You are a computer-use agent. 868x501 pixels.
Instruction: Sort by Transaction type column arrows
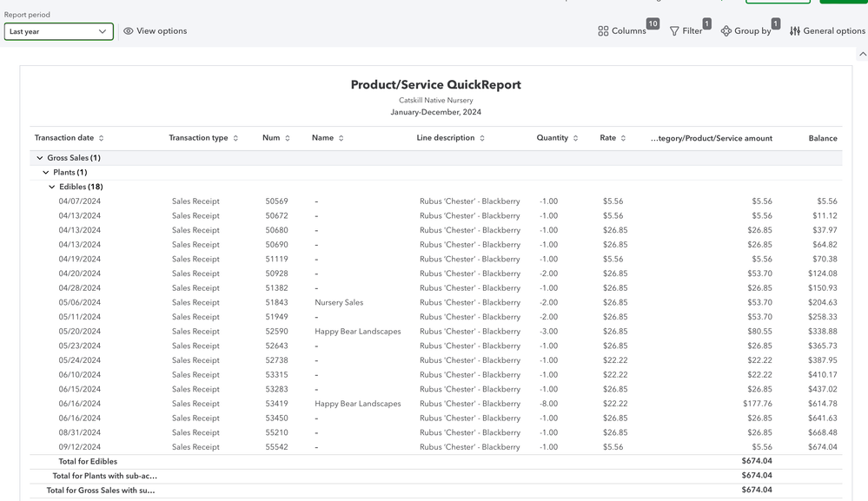point(235,138)
